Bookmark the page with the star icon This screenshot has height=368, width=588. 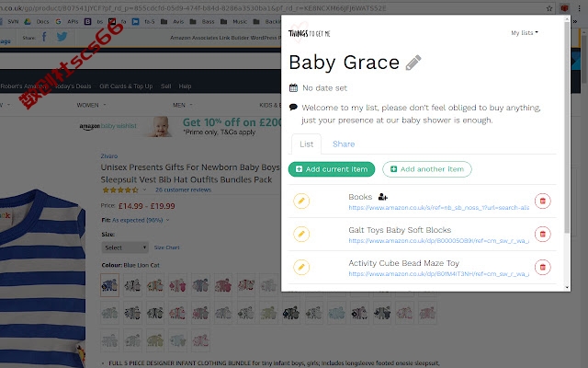click(x=549, y=8)
